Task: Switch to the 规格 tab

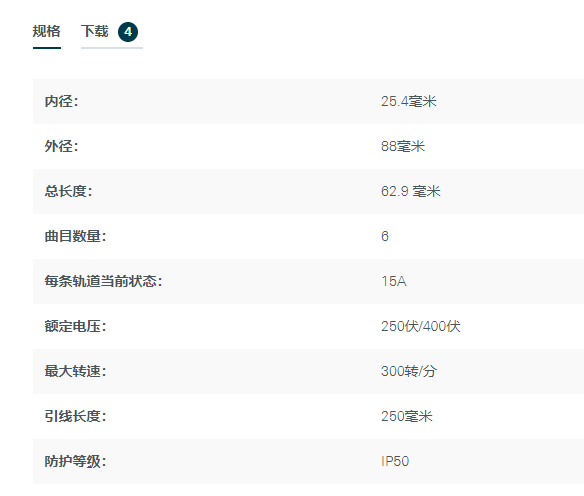Action: click(47, 31)
